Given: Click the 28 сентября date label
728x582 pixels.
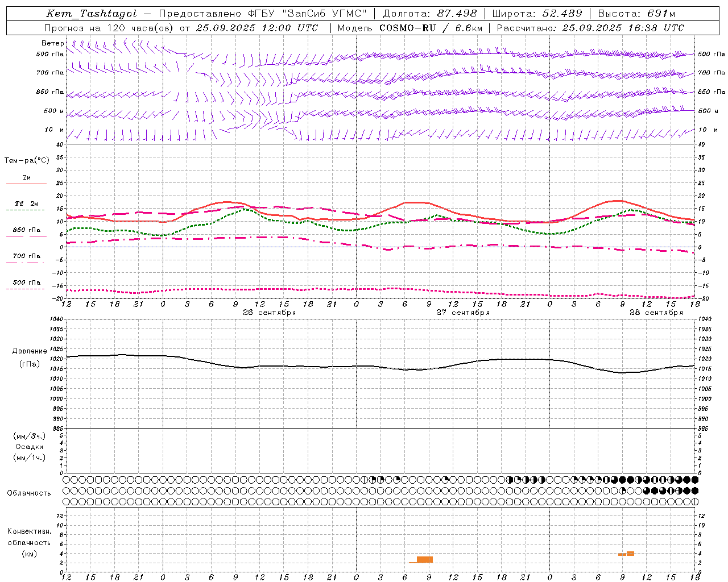Looking at the screenshot, I should 656,313.
